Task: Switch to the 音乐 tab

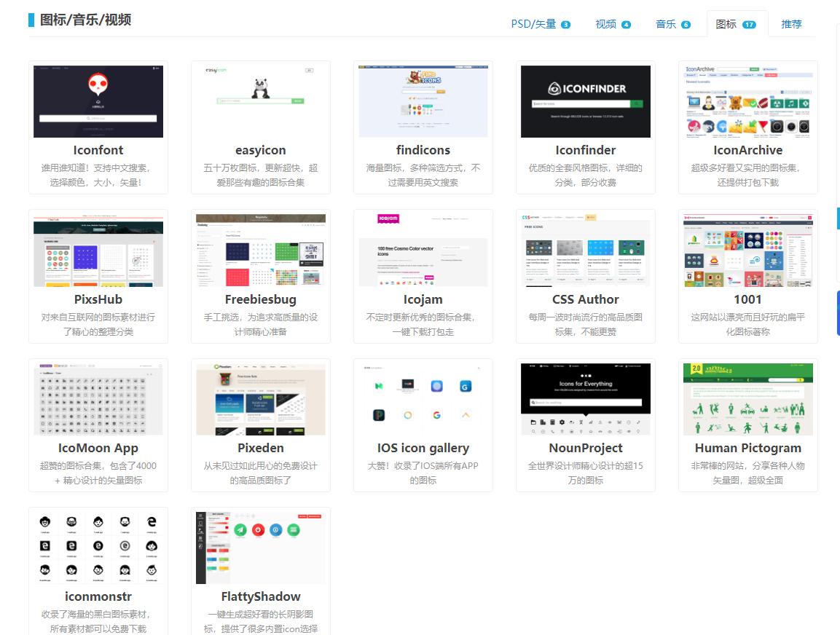Action: (664, 23)
